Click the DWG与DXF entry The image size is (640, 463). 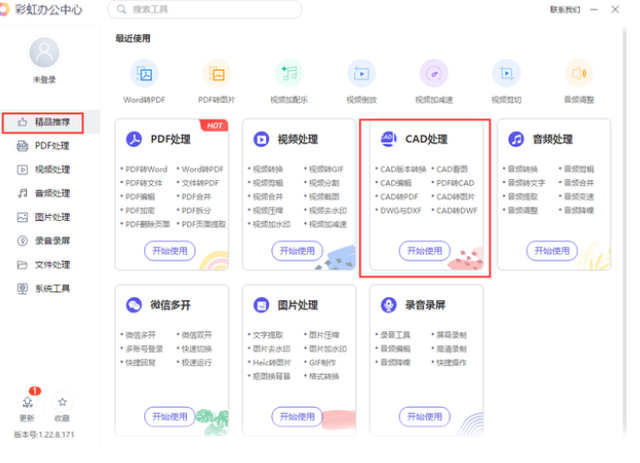click(x=400, y=211)
